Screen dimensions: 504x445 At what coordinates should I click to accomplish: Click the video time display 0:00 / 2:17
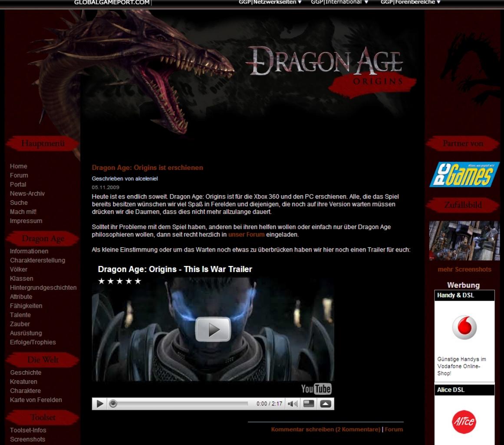coord(269,403)
